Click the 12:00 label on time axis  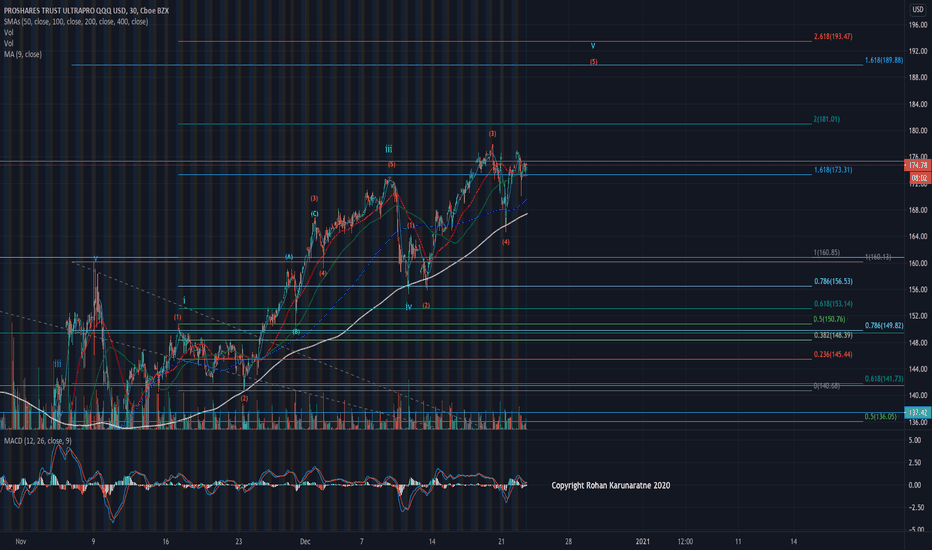pos(685,542)
